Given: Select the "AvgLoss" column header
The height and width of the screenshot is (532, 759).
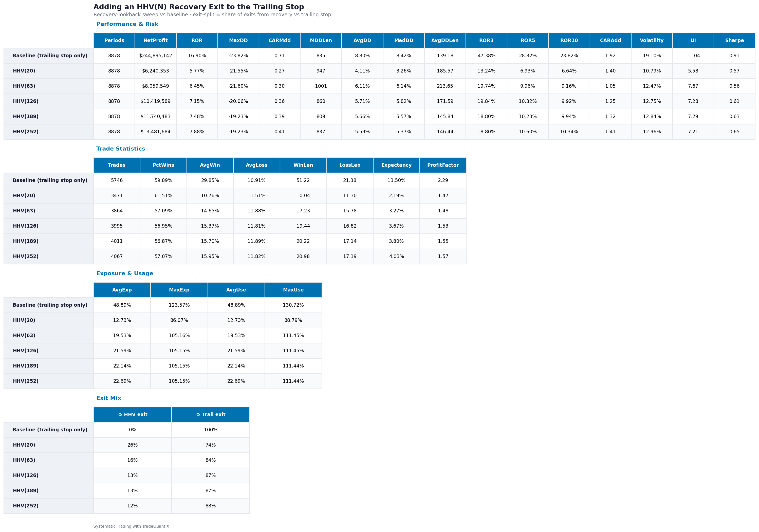Looking at the screenshot, I should coord(256,165).
